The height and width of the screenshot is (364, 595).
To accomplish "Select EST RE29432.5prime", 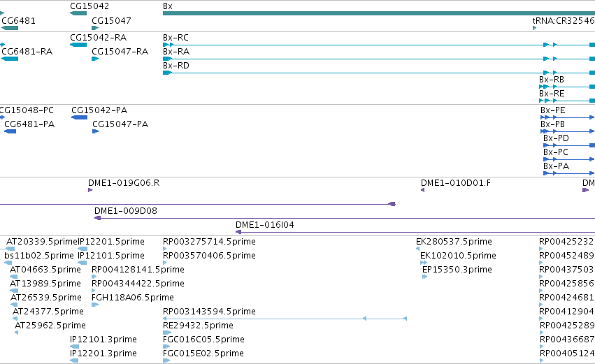I will 198,326.
